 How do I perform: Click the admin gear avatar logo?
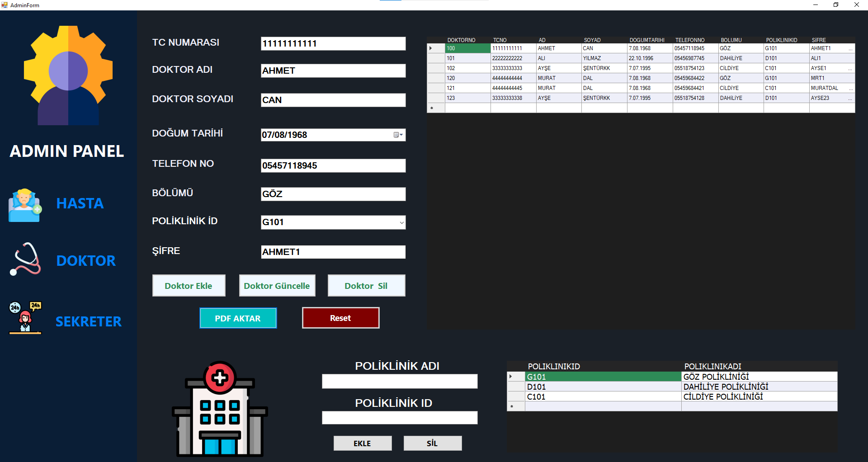pos(68,75)
